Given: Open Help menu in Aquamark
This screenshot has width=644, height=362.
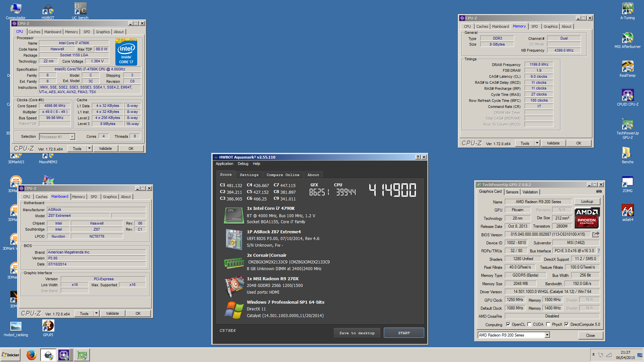Looking at the screenshot, I should 256,164.
